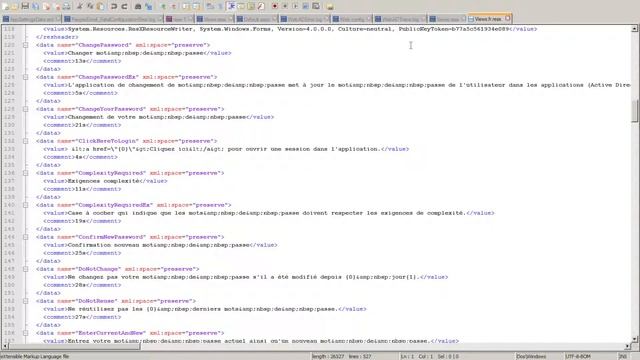Open the Replace toolbar icon

coord(149,7)
